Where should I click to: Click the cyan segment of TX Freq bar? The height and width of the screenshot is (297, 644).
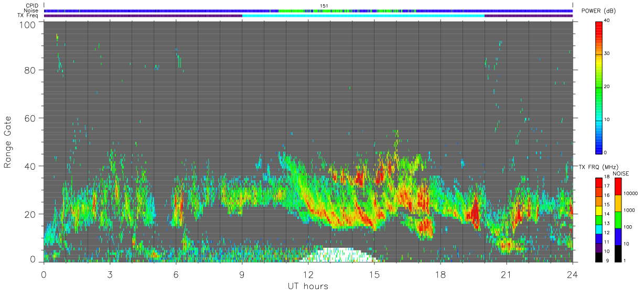[363, 16]
